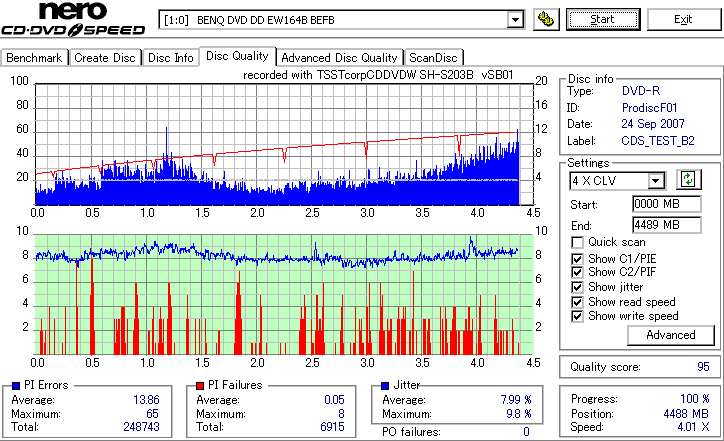Viewport: 724px width, 441px height.
Task: Click PI Failures average 0.05
Action: click(334, 399)
